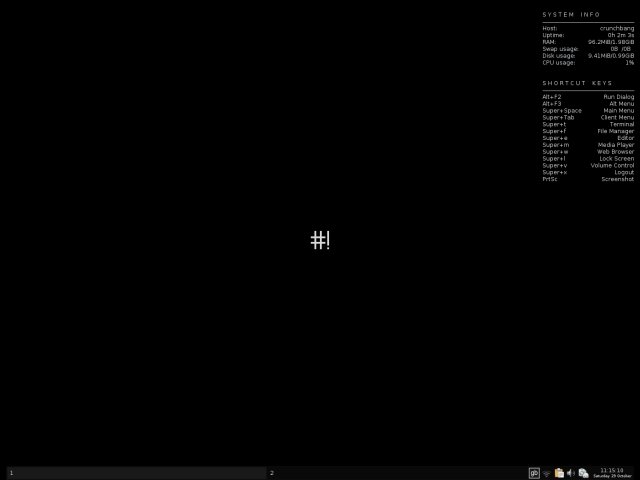Click the panel clock showing the time
The width and height of the screenshot is (640, 480).
[x=612, y=473]
